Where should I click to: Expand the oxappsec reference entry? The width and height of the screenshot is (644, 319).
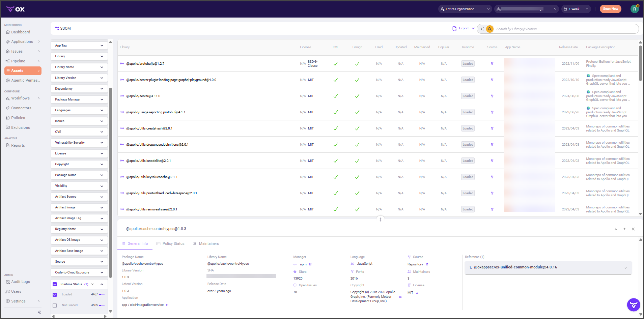[625, 268]
